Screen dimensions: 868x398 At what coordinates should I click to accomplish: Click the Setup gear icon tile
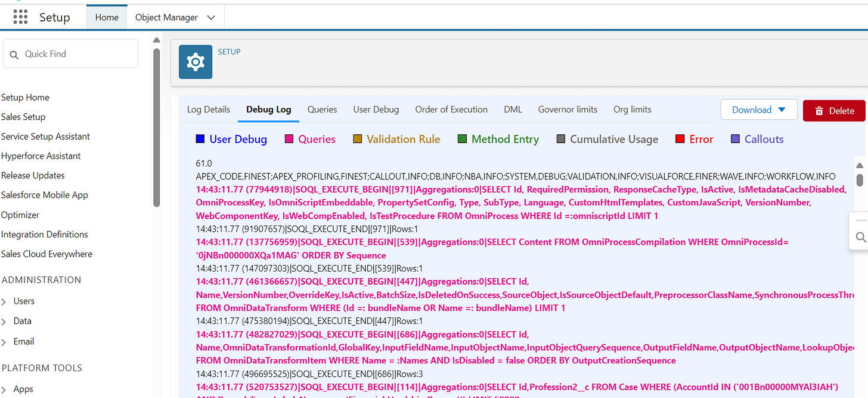point(196,61)
